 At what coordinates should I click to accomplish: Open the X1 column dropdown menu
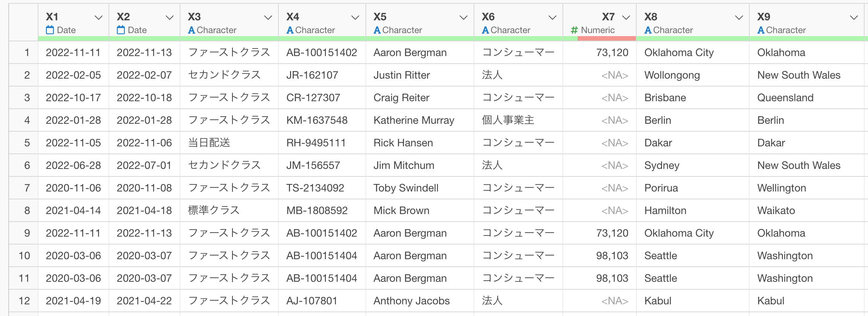tap(99, 17)
